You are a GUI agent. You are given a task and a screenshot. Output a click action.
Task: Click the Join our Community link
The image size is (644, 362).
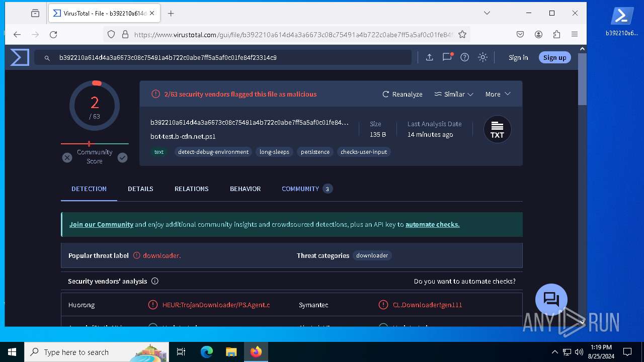(101, 224)
